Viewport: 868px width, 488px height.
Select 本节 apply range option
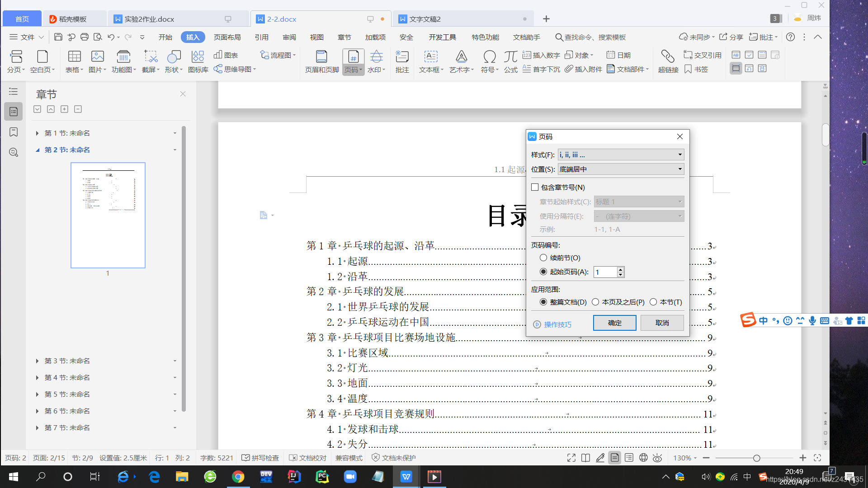point(653,302)
